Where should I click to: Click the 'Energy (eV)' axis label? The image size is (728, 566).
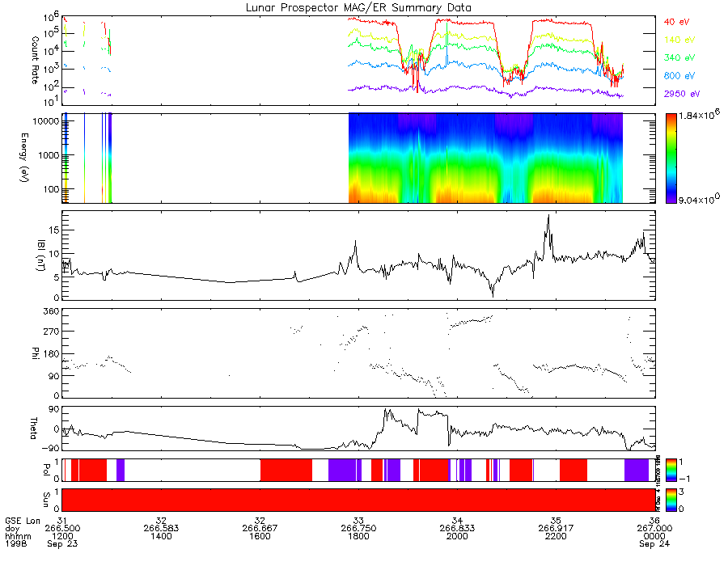tap(24, 158)
